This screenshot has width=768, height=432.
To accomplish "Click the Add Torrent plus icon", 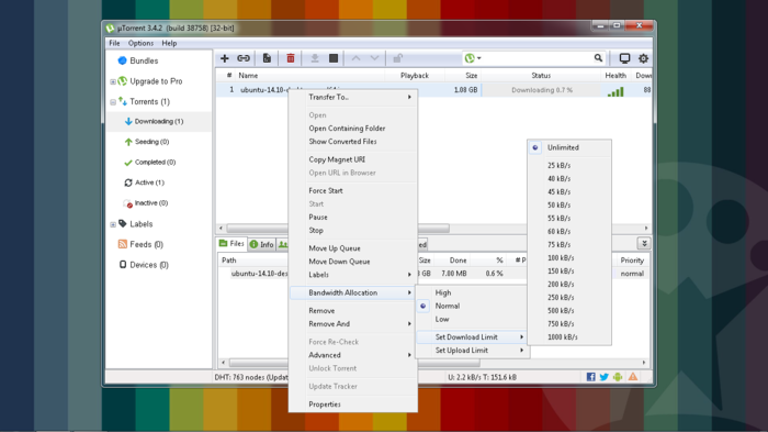I will 225,59.
